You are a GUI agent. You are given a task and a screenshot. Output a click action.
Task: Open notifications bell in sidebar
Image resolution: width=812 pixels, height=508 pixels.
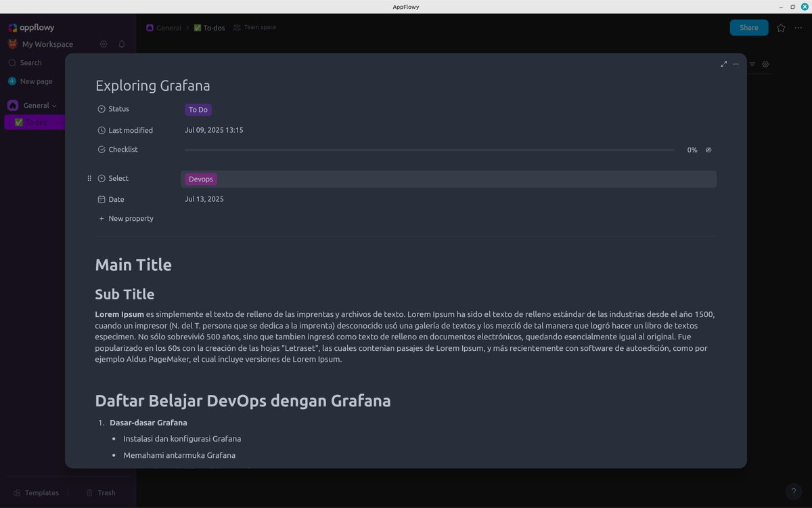pos(122,44)
